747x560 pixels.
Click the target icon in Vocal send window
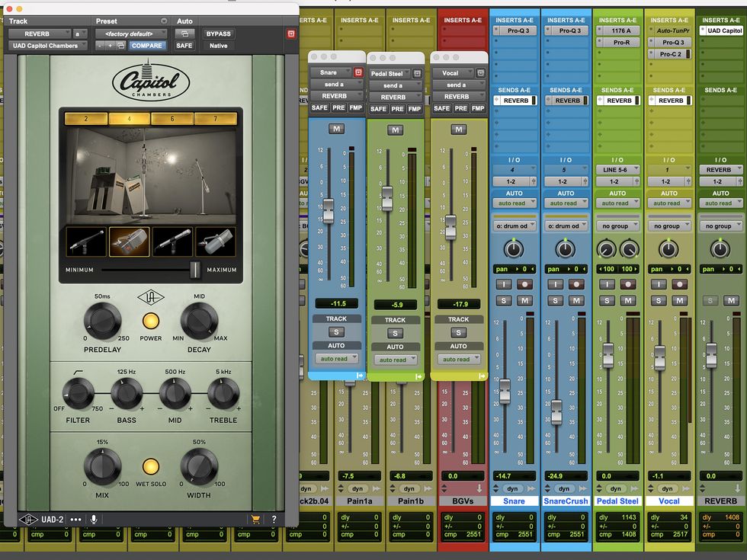coord(481,73)
